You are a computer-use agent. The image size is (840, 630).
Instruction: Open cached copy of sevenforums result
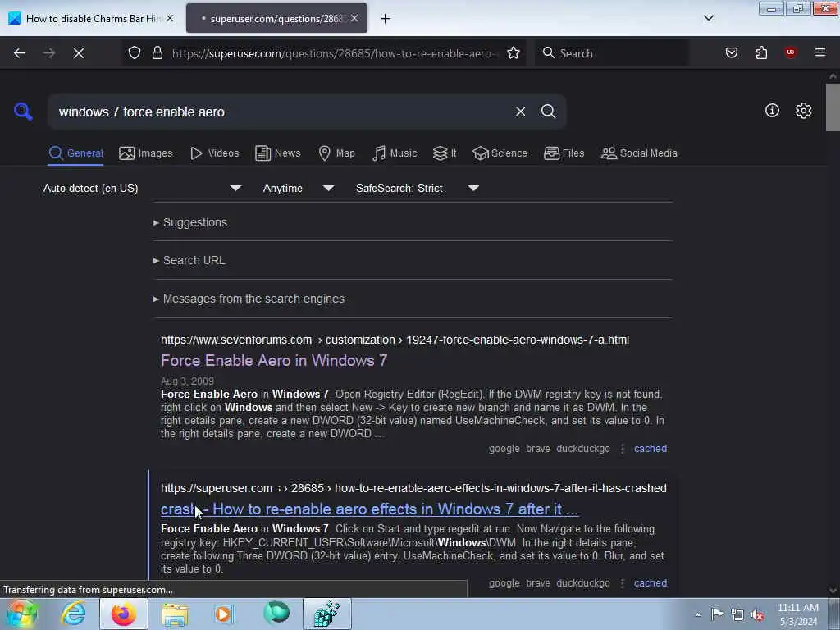point(651,449)
